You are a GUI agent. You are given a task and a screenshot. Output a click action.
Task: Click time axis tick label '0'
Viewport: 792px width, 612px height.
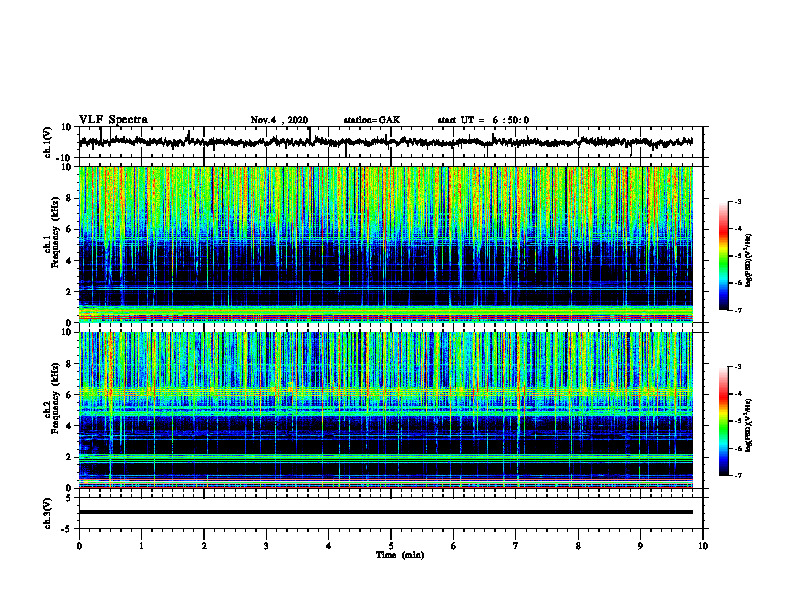[79, 546]
